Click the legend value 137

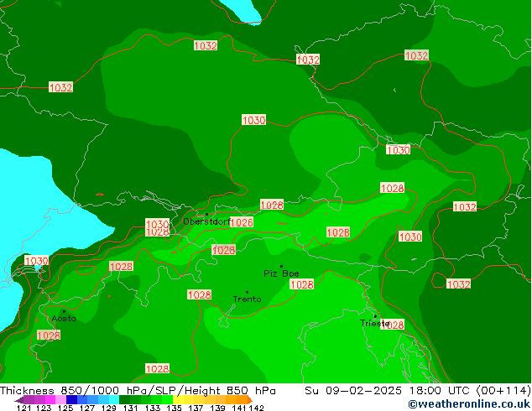(196, 408)
